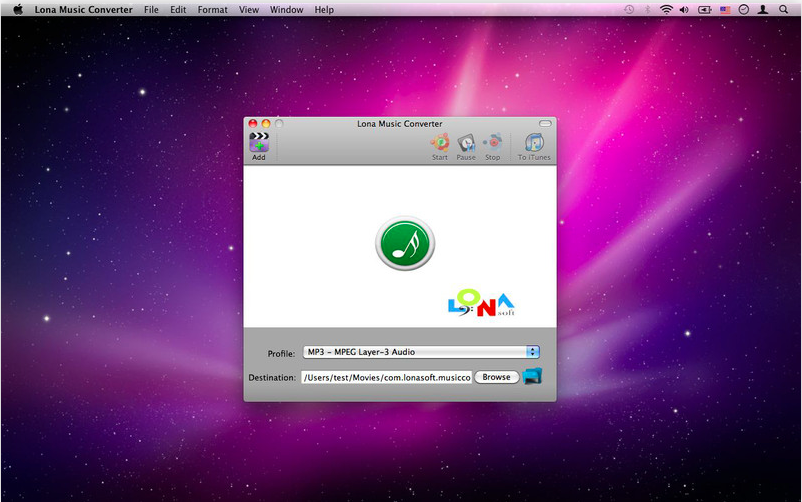Close the Lona Music Converter window
Image resolution: width=802 pixels, height=502 pixels.
(x=253, y=123)
